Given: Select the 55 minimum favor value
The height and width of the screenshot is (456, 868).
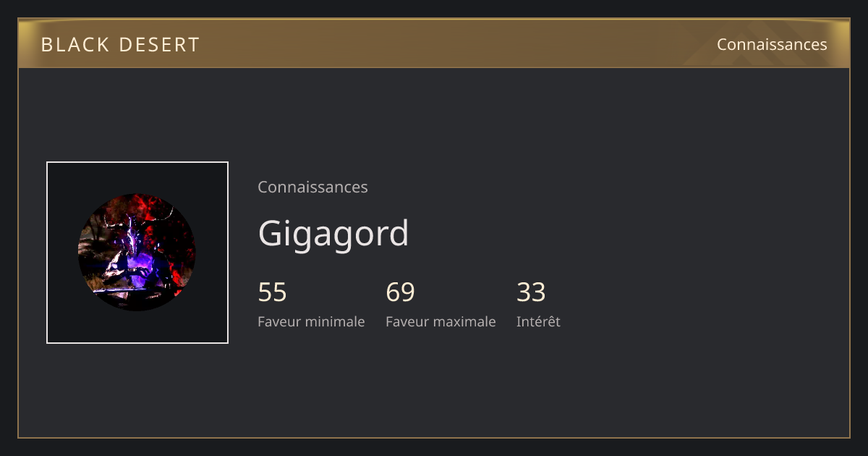Looking at the screenshot, I should 273,292.
